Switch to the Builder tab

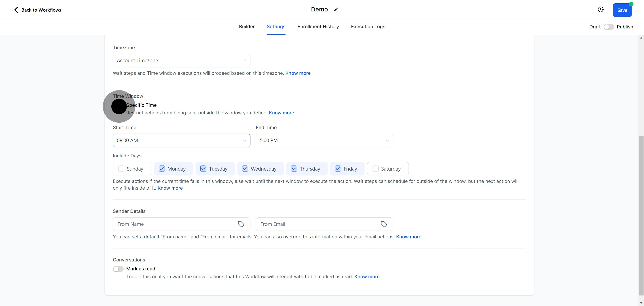(x=246, y=26)
